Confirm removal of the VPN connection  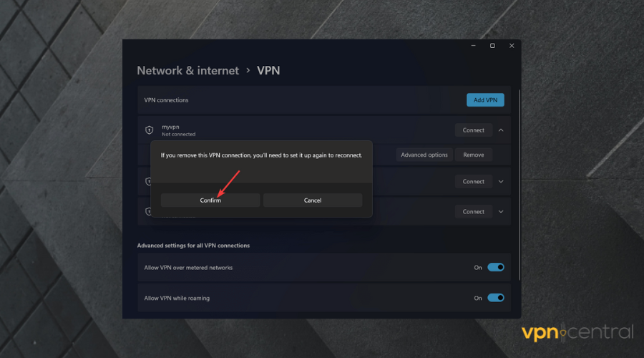click(x=210, y=200)
